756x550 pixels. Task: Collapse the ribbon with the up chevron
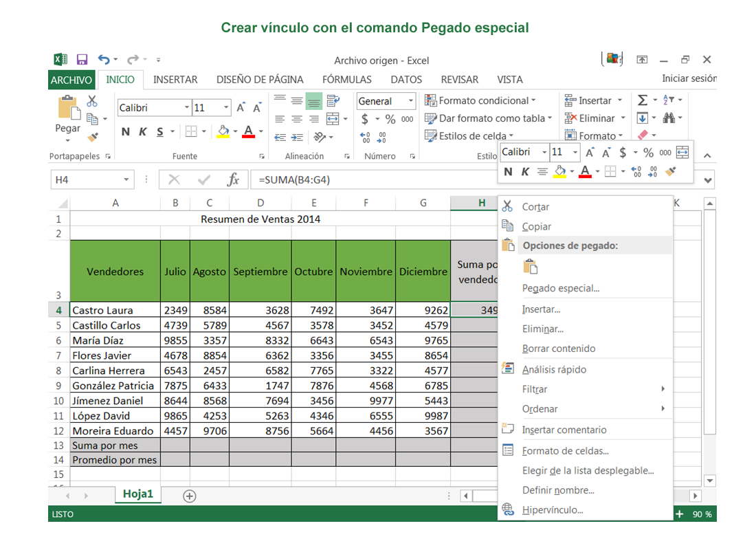[x=707, y=156]
